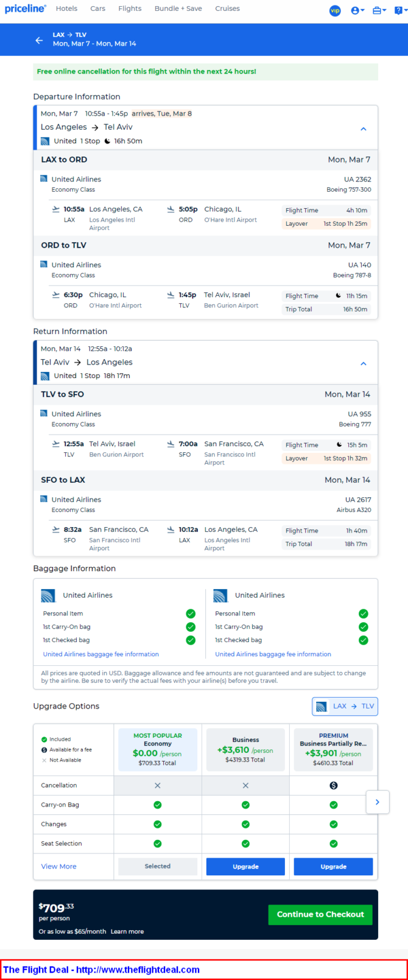Viewport: 408px width, 980px height.
Task: Open left United Airlines baggage fee information
Action: point(101,654)
